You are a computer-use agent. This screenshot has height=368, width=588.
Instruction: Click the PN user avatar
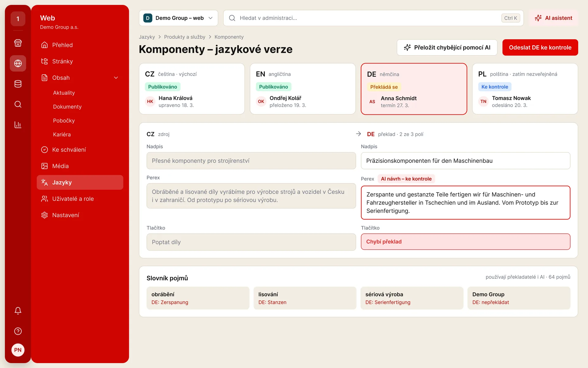[18, 350]
